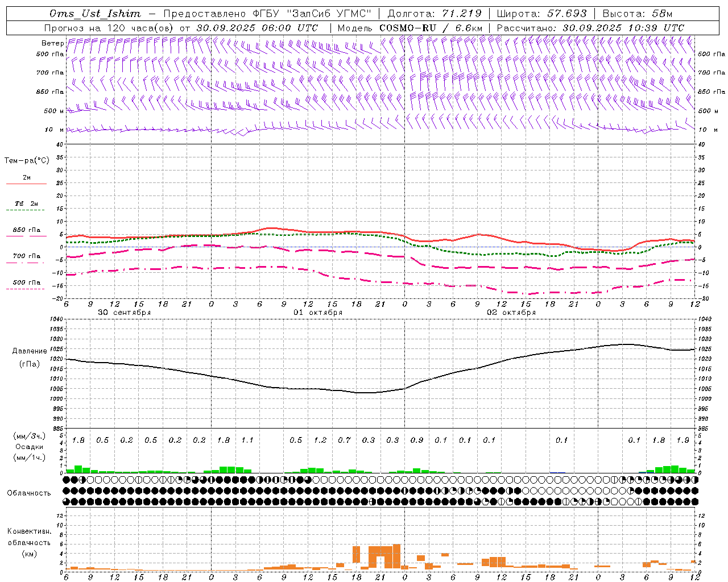Click the precipitation value 1.1

(247, 440)
